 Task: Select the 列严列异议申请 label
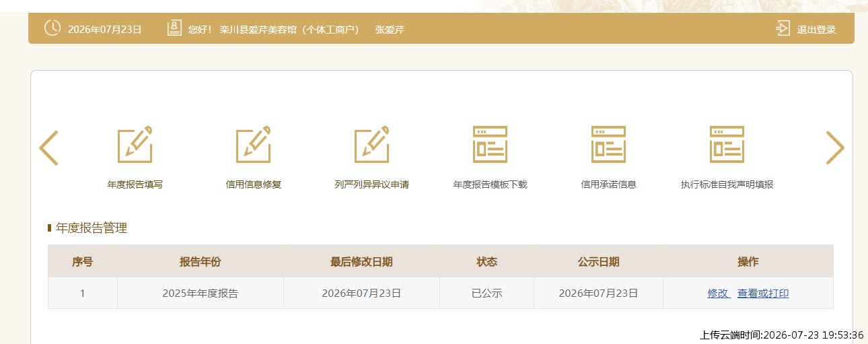tap(372, 184)
